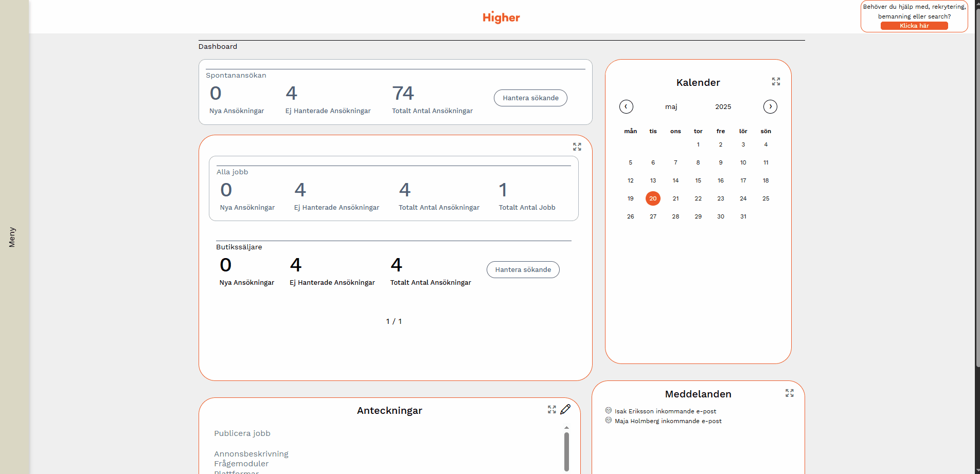
Task: Click the notes panel scrollbar
Action: pos(566,451)
